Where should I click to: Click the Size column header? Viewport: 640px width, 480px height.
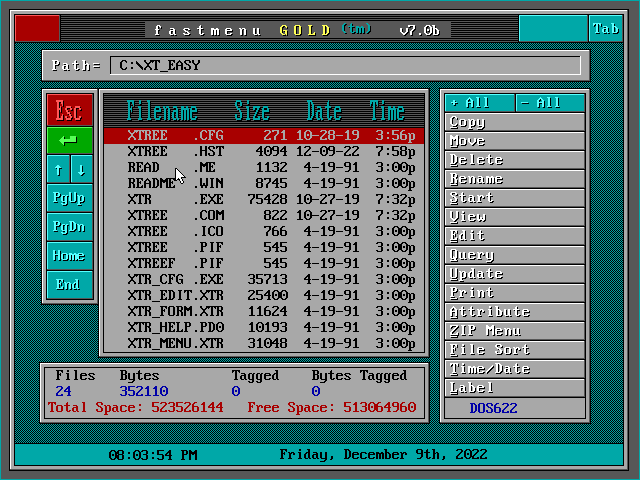252,111
